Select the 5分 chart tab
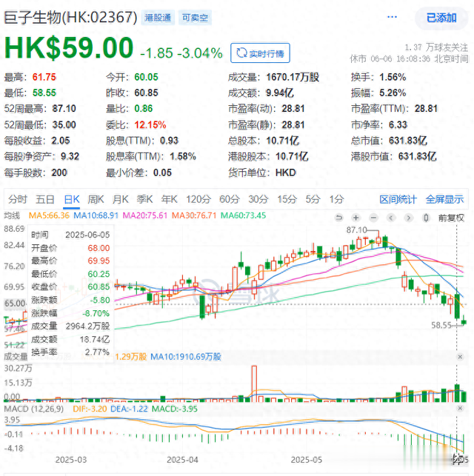 [313, 199]
